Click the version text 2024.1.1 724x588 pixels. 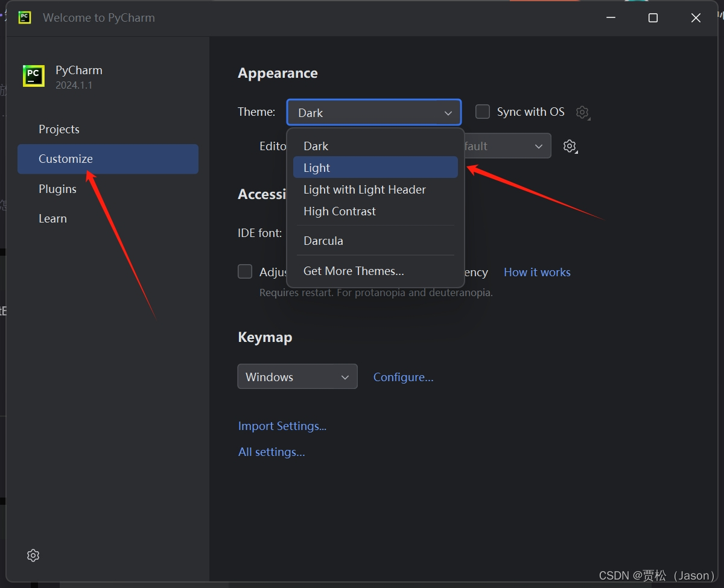(74, 85)
